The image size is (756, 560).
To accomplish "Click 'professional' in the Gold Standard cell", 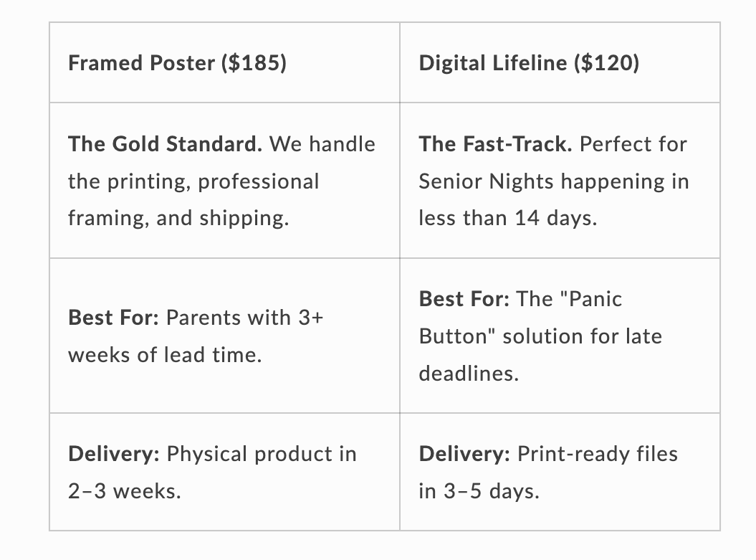I will coord(259,181).
